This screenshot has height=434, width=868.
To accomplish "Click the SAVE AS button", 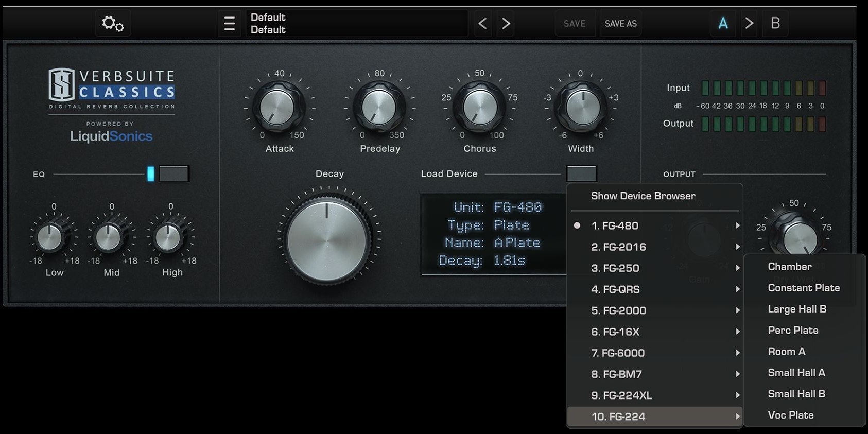I will (x=620, y=24).
